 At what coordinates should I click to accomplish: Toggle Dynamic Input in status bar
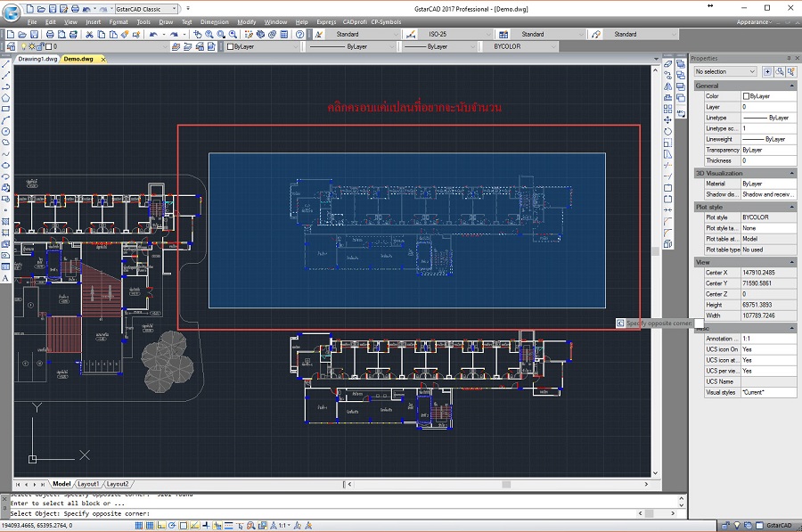[x=217, y=526]
